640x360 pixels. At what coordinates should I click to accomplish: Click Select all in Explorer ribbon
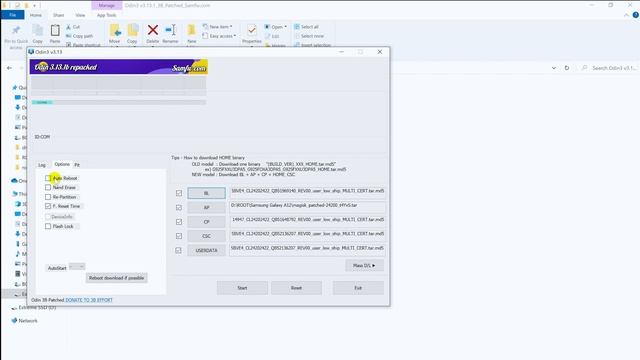(306, 27)
